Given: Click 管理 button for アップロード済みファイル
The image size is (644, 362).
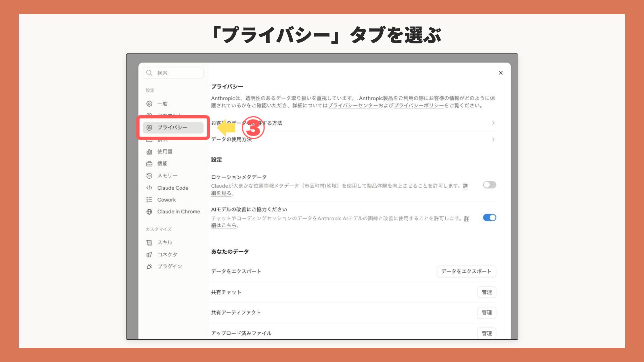Looking at the screenshot, I should tap(486, 333).
